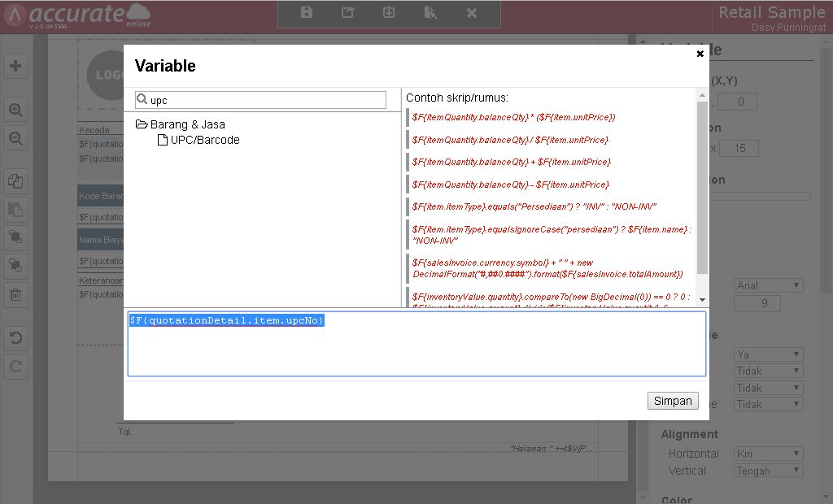Click the Simpan button

[x=673, y=401]
